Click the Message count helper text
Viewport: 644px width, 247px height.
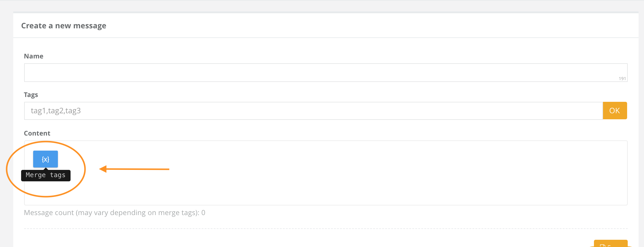point(115,213)
